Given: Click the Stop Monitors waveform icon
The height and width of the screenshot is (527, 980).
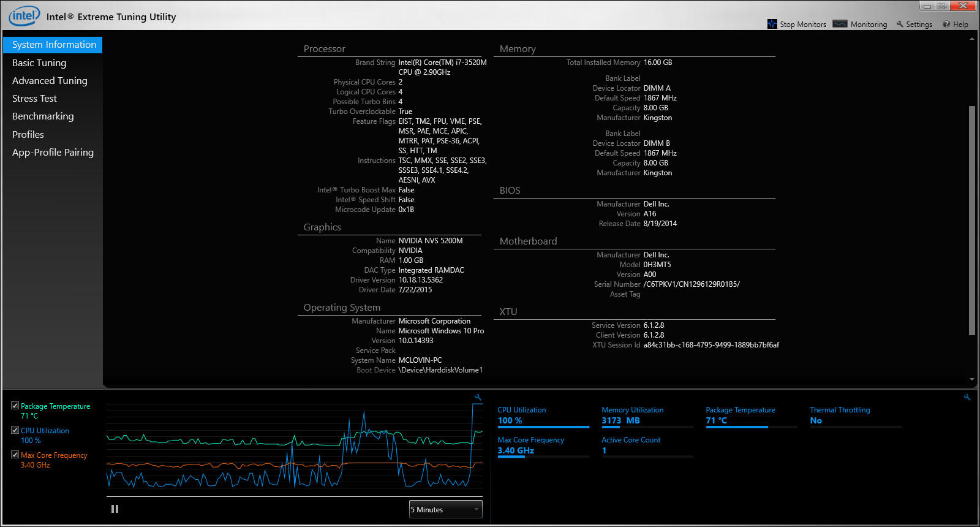Looking at the screenshot, I should pos(772,24).
